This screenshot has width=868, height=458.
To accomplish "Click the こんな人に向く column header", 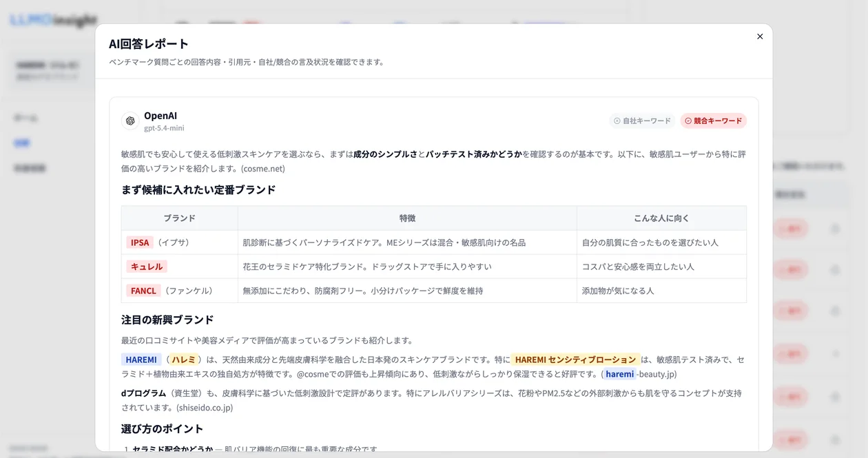I will pyautogui.click(x=661, y=218).
